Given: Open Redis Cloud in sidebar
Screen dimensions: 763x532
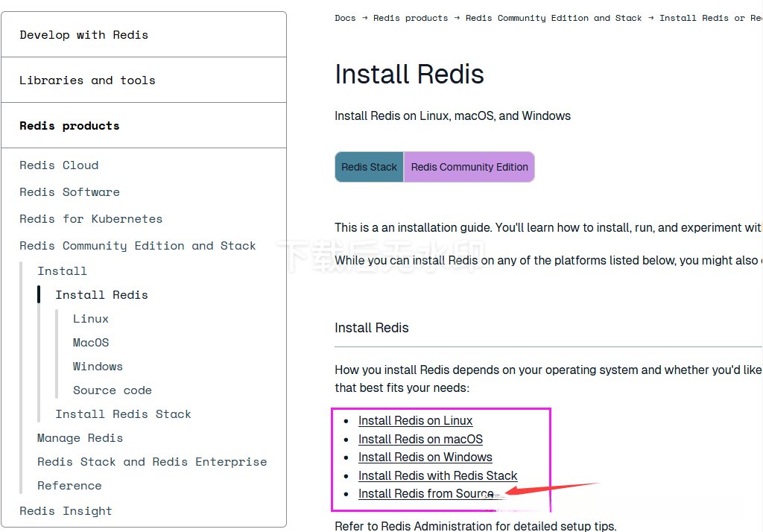Looking at the screenshot, I should pos(59,165).
